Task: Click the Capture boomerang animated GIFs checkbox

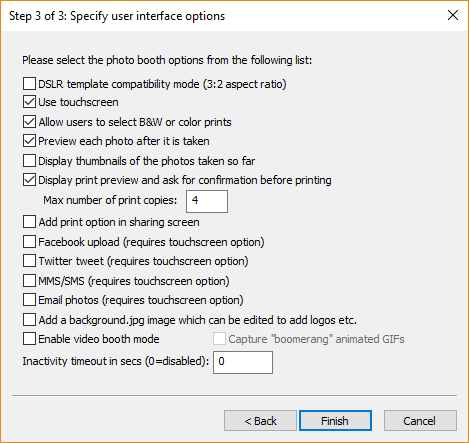Action: click(219, 339)
